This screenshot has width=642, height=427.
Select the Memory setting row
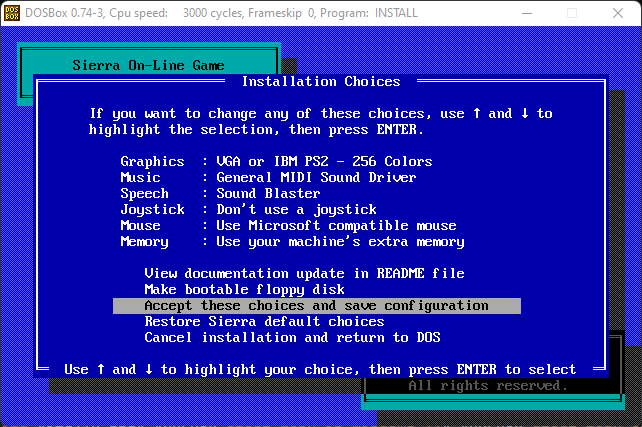[292, 241]
